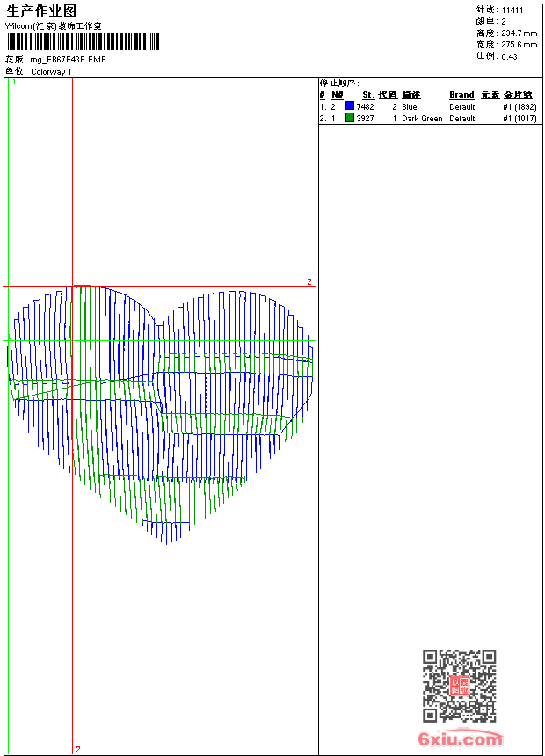The image size is (545, 756).
Task: Click the green start marker numbered 1
Action: (x=14, y=82)
